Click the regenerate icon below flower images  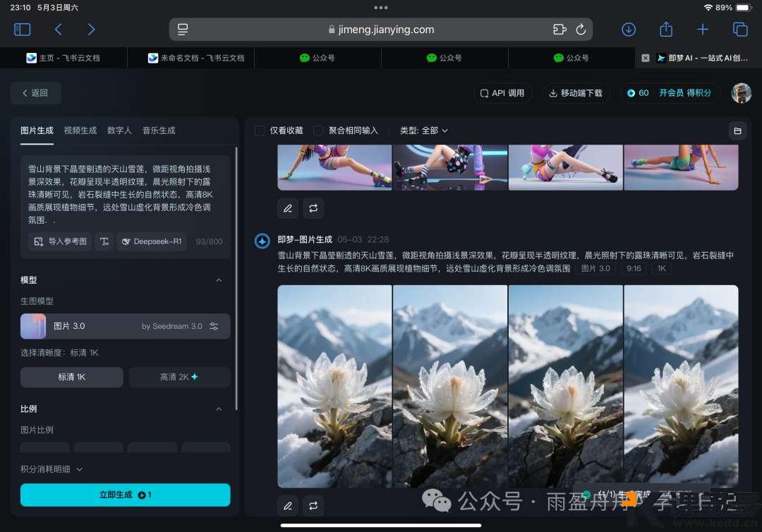[x=313, y=505]
